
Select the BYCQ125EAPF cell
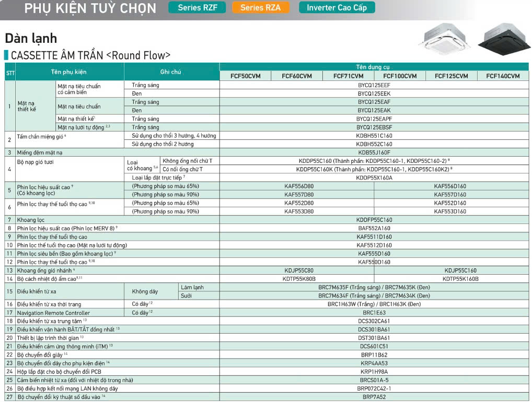(374, 119)
